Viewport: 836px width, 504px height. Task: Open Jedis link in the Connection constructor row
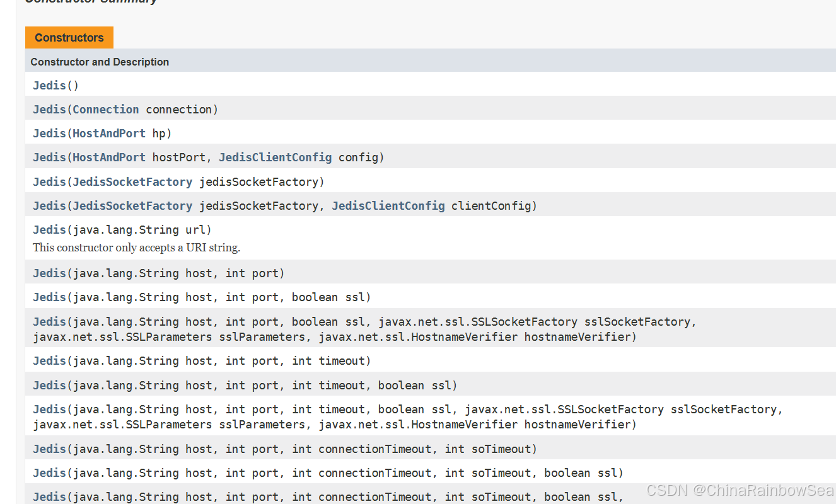click(49, 110)
